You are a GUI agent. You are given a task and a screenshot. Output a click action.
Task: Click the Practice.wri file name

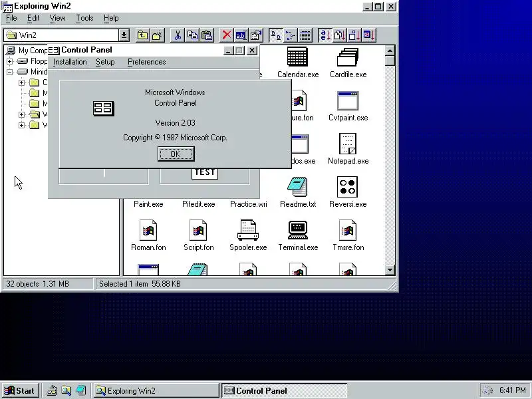point(248,204)
